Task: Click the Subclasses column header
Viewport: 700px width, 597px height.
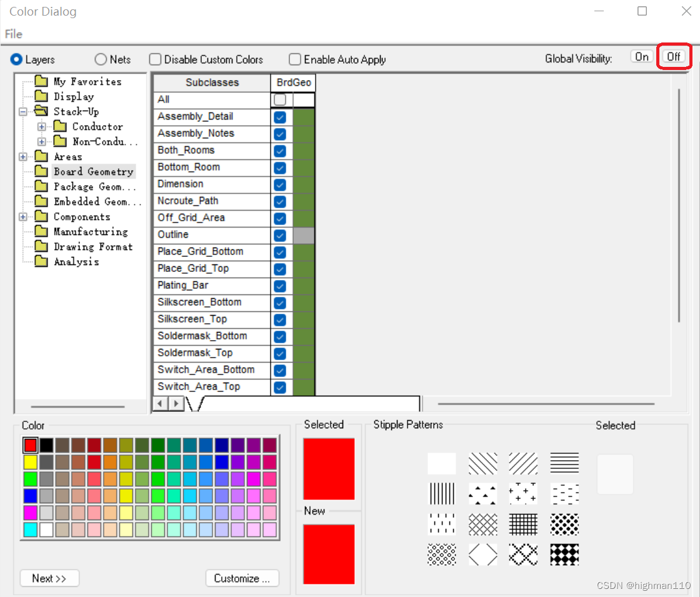Action: point(212,83)
